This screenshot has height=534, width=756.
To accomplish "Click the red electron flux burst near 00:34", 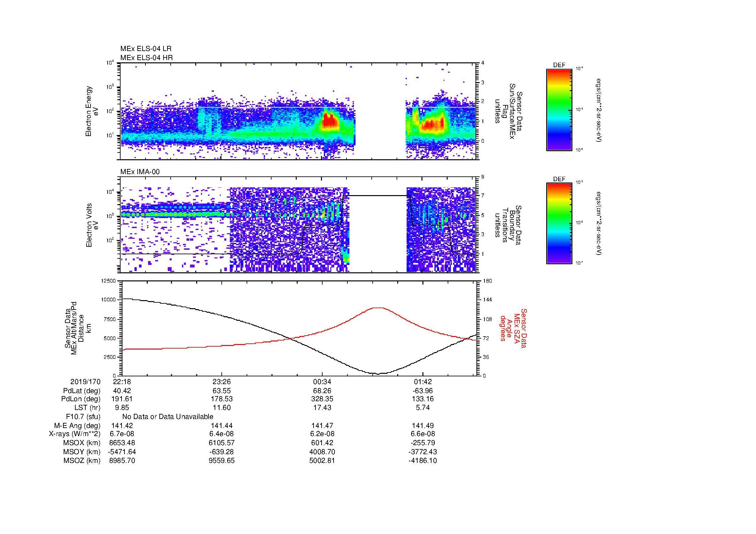I will click(x=330, y=121).
